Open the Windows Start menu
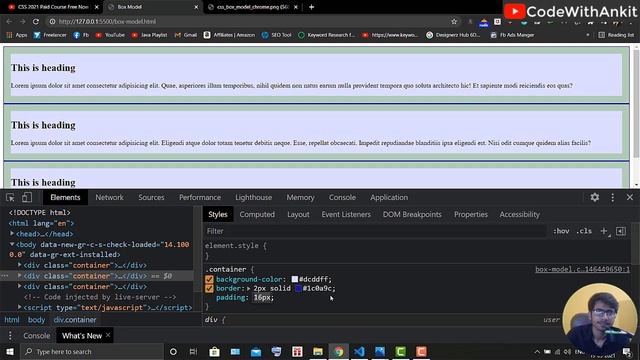 10,351
